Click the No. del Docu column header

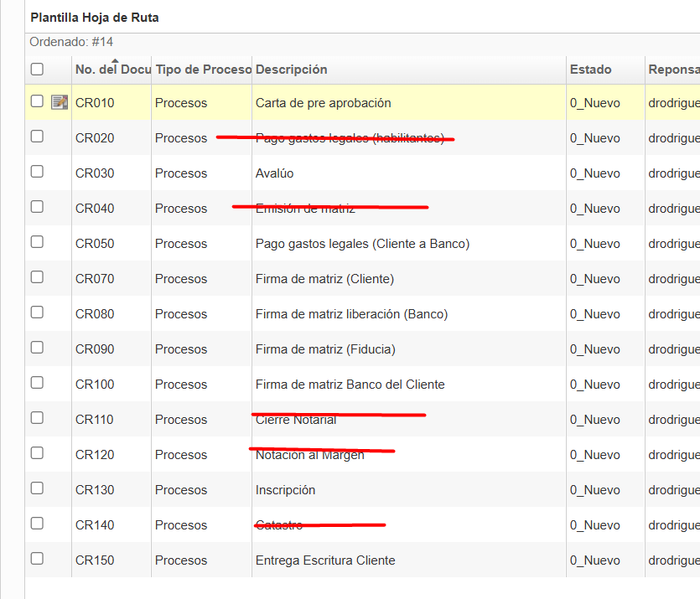(112, 70)
